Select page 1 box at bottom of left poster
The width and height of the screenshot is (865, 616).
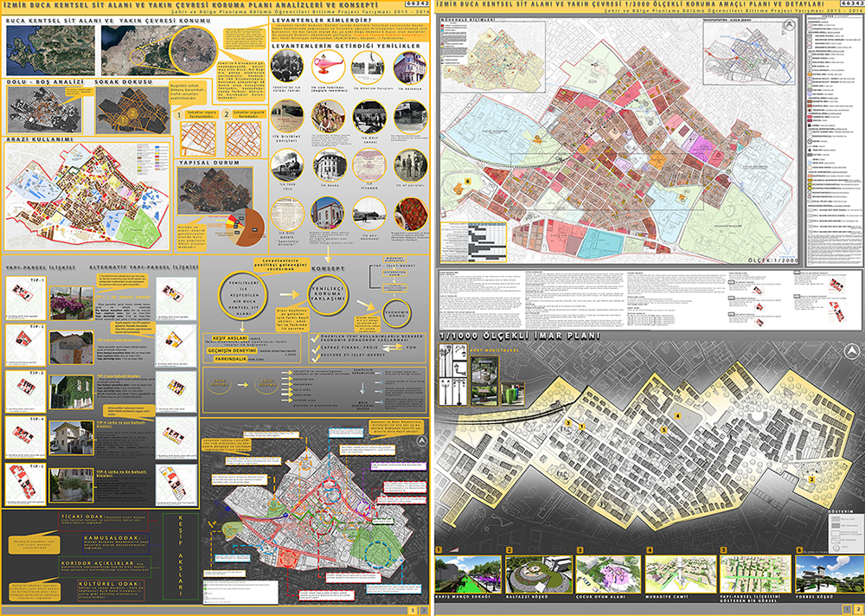click(413, 610)
